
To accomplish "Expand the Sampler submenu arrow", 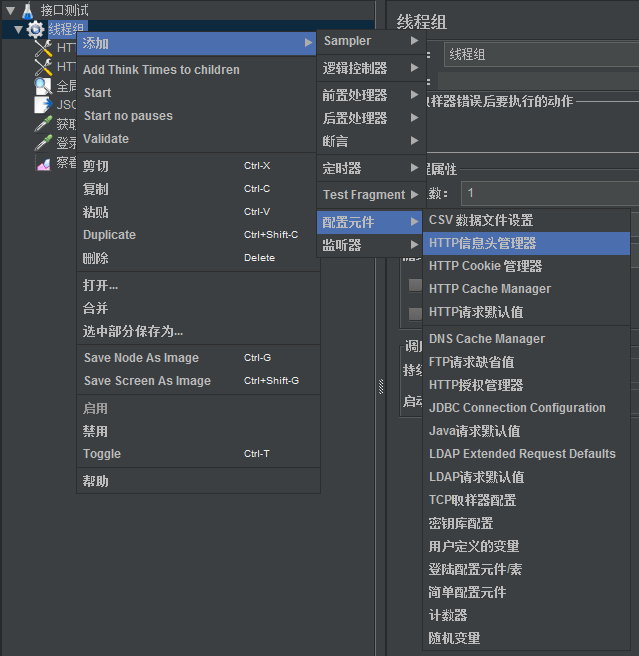I will pos(414,41).
